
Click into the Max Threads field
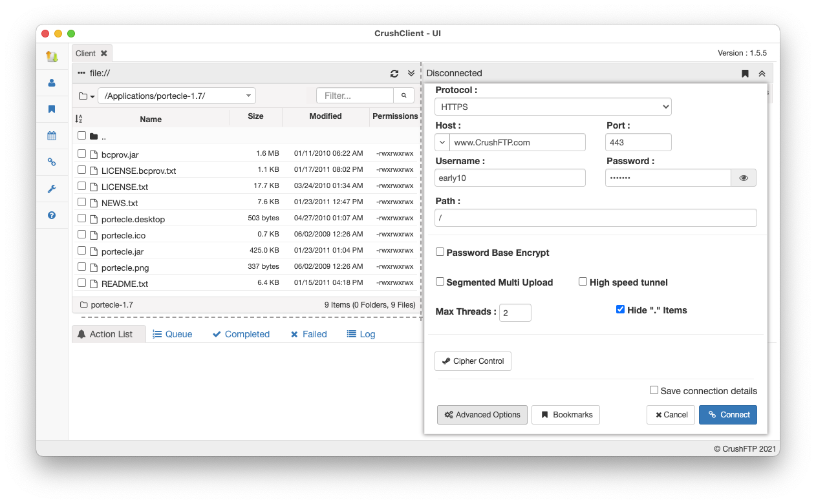point(515,313)
